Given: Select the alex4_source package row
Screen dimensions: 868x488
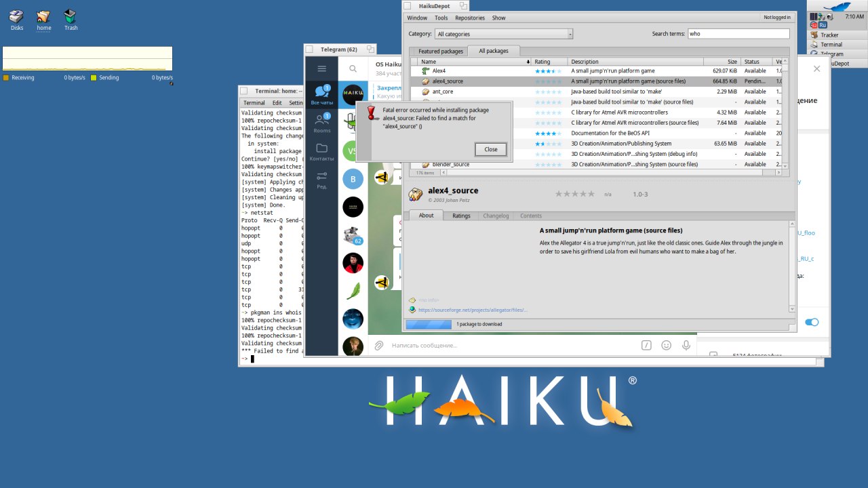Looking at the screenshot, I should click(x=597, y=81).
